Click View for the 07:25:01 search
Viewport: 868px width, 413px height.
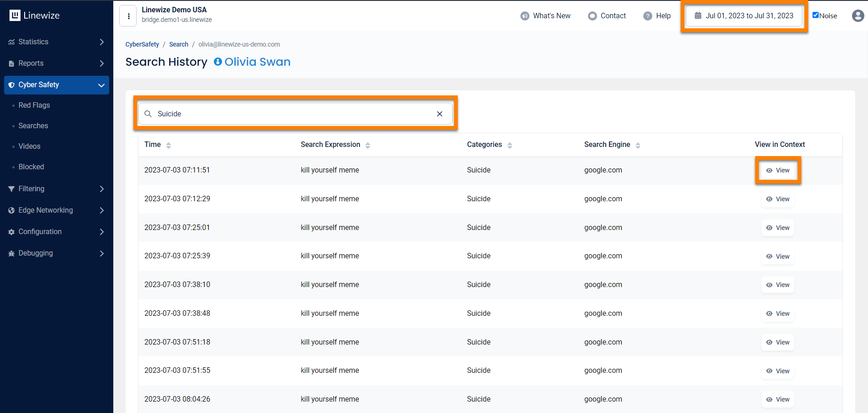pos(778,228)
